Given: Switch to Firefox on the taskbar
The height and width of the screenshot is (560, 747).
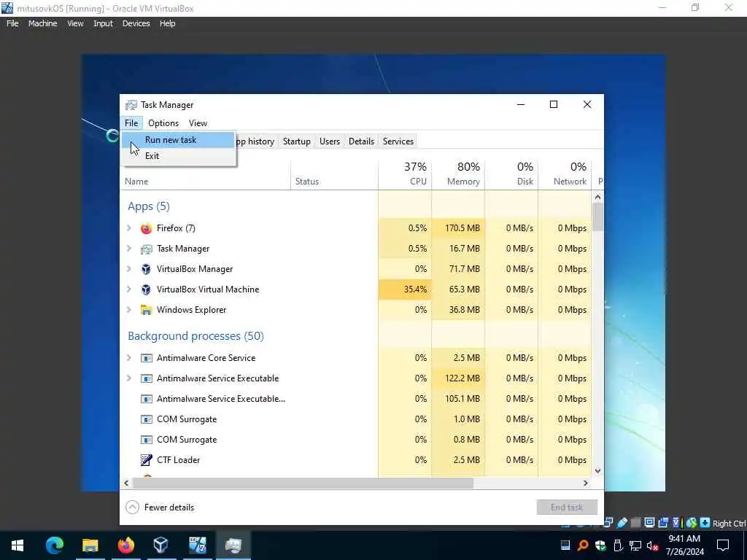Looking at the screenshot, I should pos(125,545).
